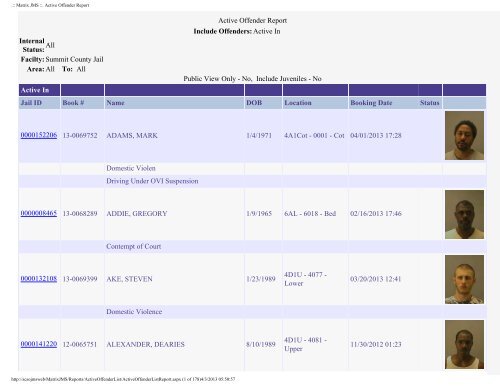This screenshot has height=386, width=500.
Task: Click the photo in the 13-0068289 row
Action: (464, 214)
